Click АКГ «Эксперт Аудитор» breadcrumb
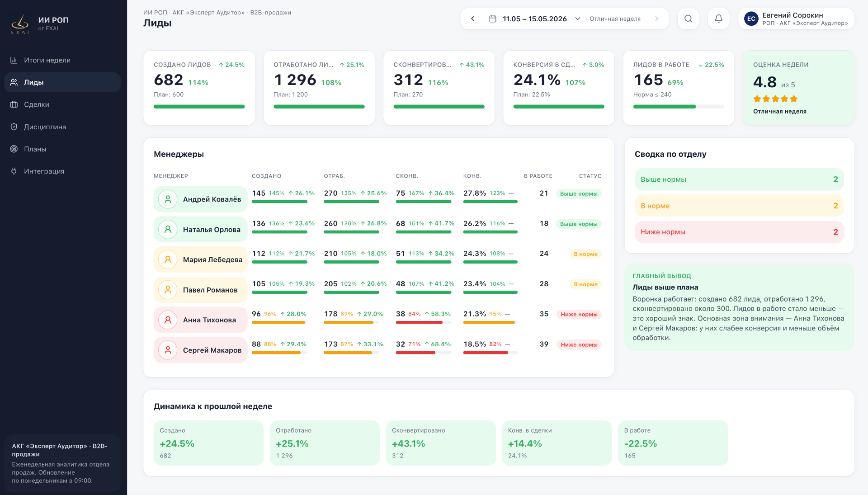The width and height of the screenshot is (868, 495). pyautogui.click(x=209, y=13)
